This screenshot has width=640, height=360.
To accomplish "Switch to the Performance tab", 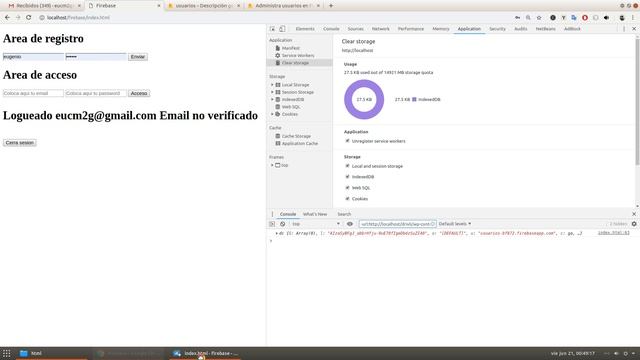I will tap(411, 29).
